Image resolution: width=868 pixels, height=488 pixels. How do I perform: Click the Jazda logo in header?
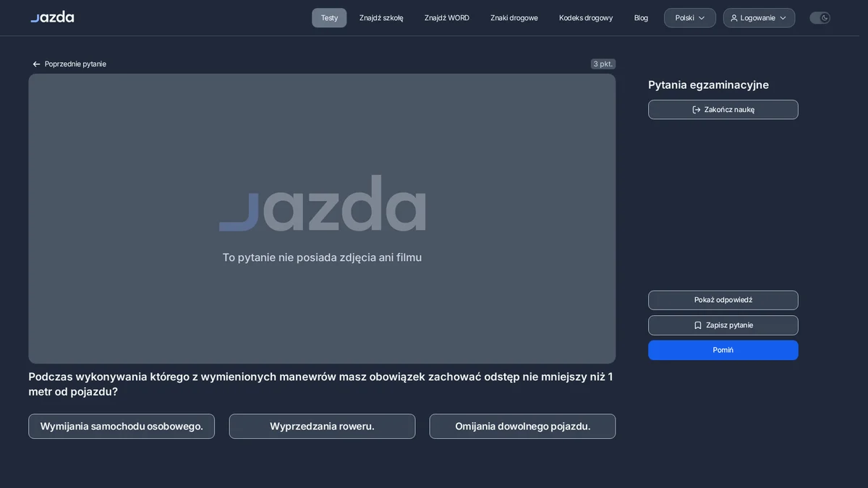click(52, 17)
